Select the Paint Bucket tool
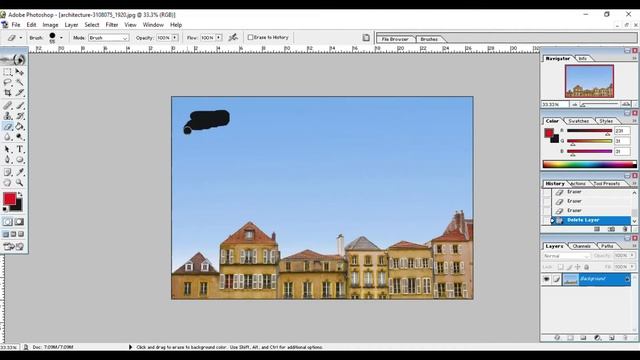640x360 pixels. [x=20, y=127]
